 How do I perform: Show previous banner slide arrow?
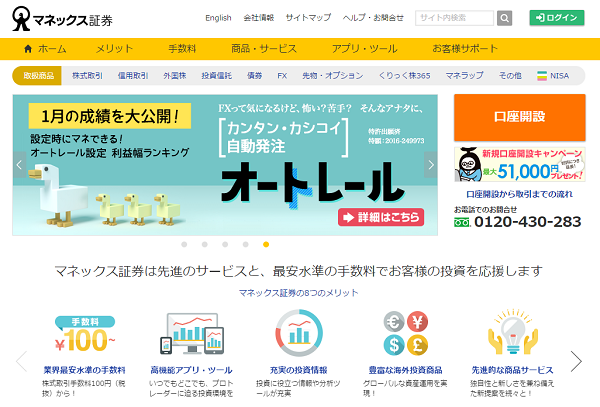click(x=20, y=165)
